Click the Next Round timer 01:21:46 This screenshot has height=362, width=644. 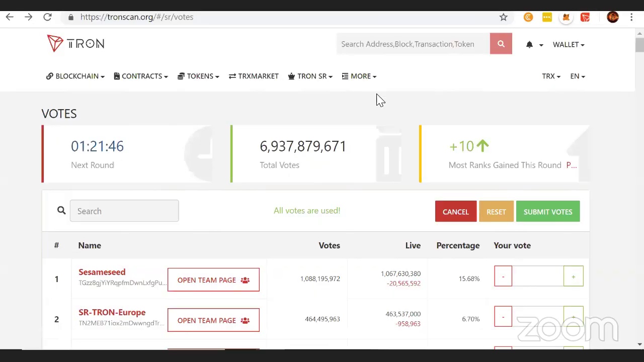click(x=97, y=146)
